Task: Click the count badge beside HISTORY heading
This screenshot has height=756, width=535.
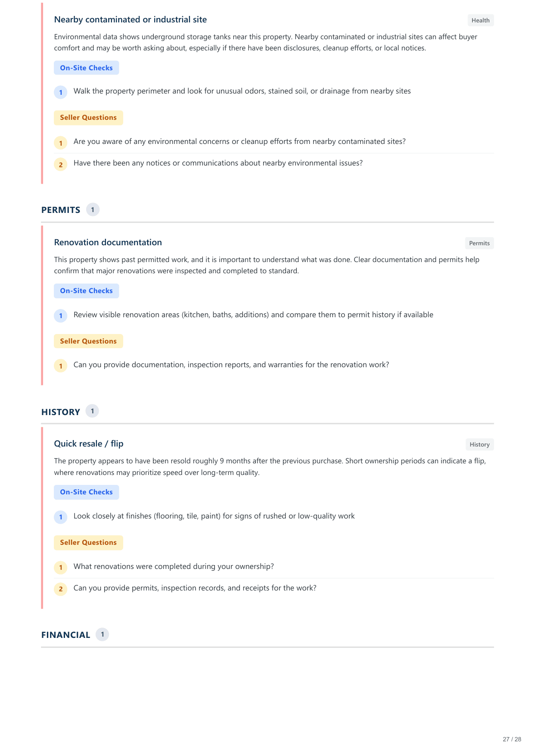Action: pyautogui.click(x=92, y=411)
